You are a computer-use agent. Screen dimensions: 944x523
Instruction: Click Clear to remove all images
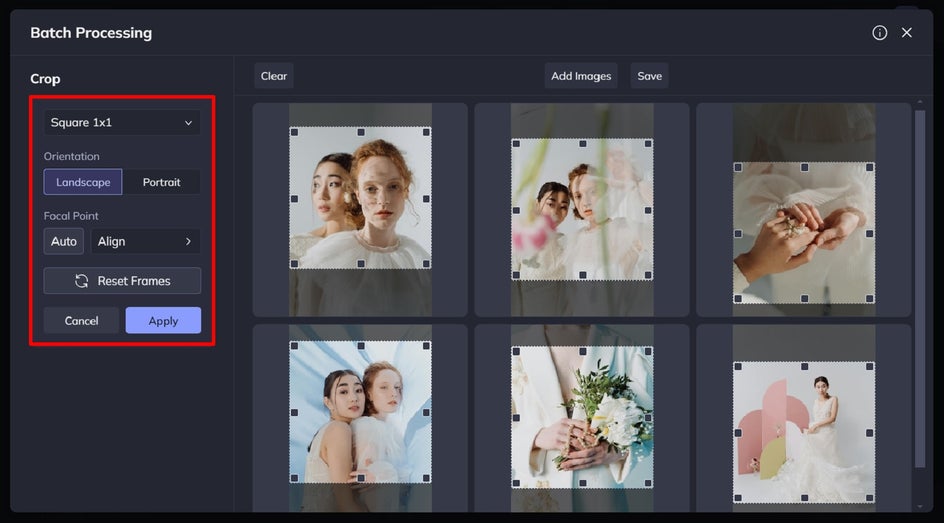coord(274,76)
